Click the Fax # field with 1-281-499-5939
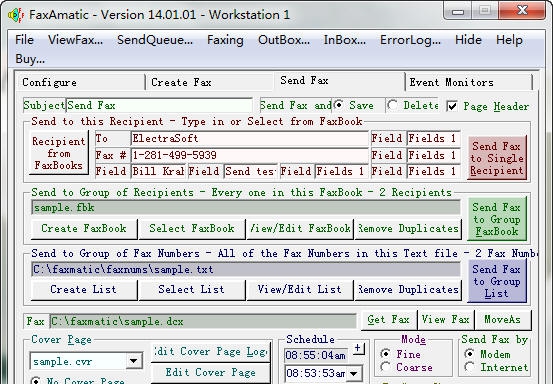The height and width of the screenshot is (384, 553). [x=250, y=155]
